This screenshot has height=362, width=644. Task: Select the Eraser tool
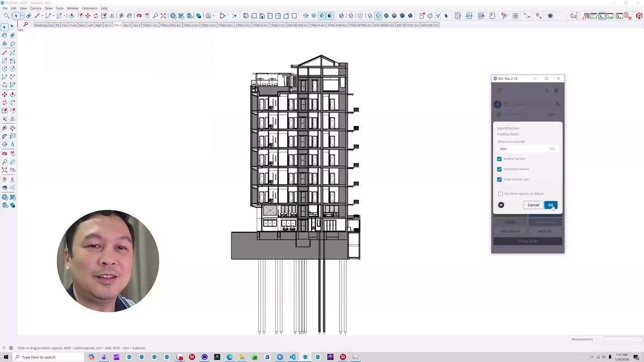(29, 16)
